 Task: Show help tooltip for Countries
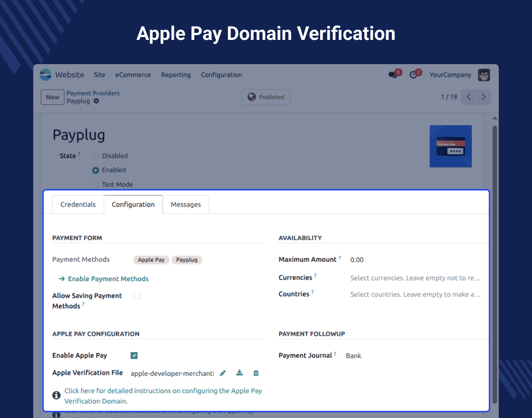313,292
